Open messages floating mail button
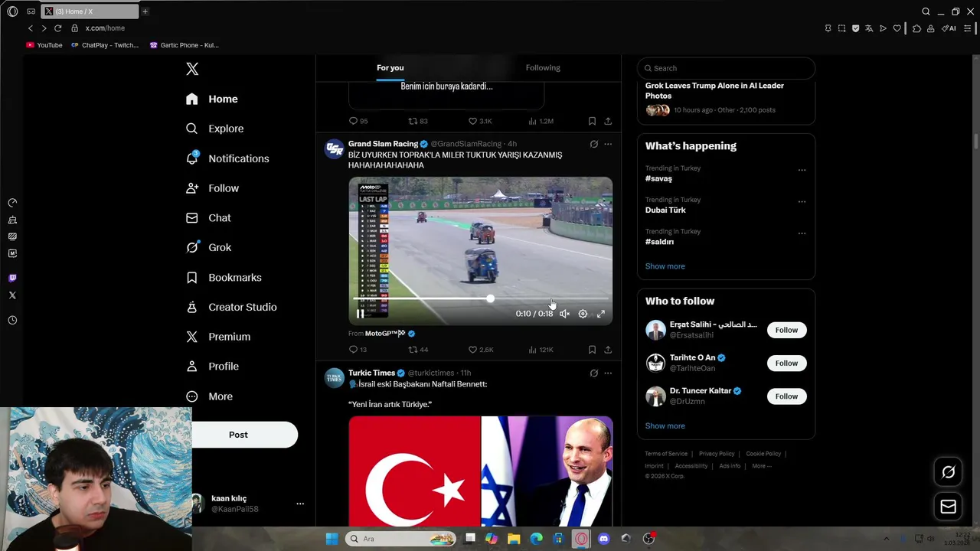 [948, 507]
